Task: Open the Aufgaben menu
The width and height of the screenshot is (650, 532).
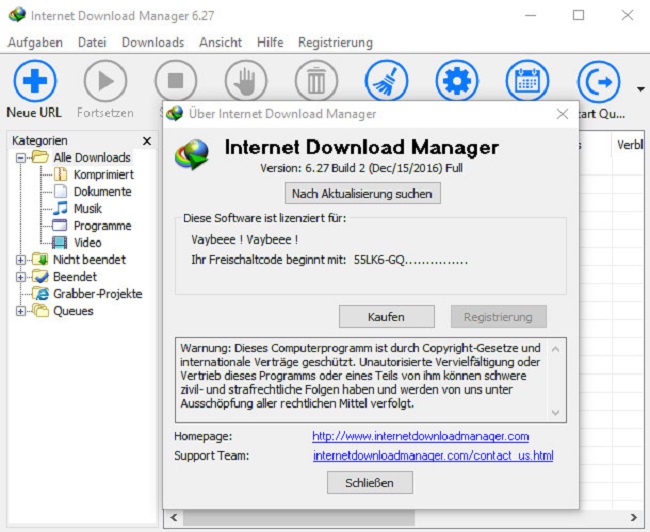Action: pyautogui.click(x=35, y=42)
